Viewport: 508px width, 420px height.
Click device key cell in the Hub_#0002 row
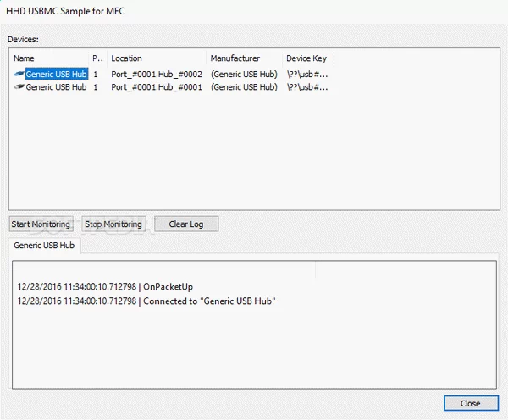coord(307,75)
